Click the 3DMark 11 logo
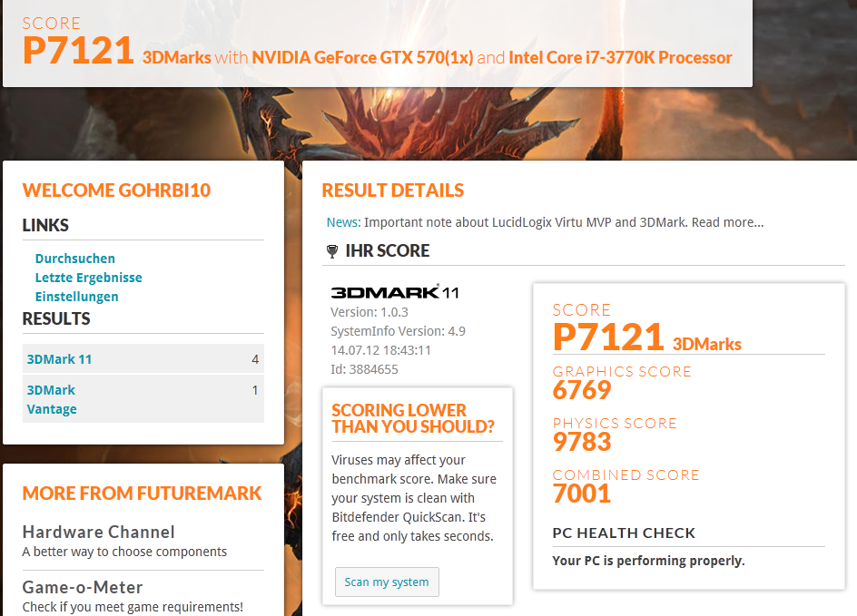This screenshot has height=616, width=857. coord(395,292)
